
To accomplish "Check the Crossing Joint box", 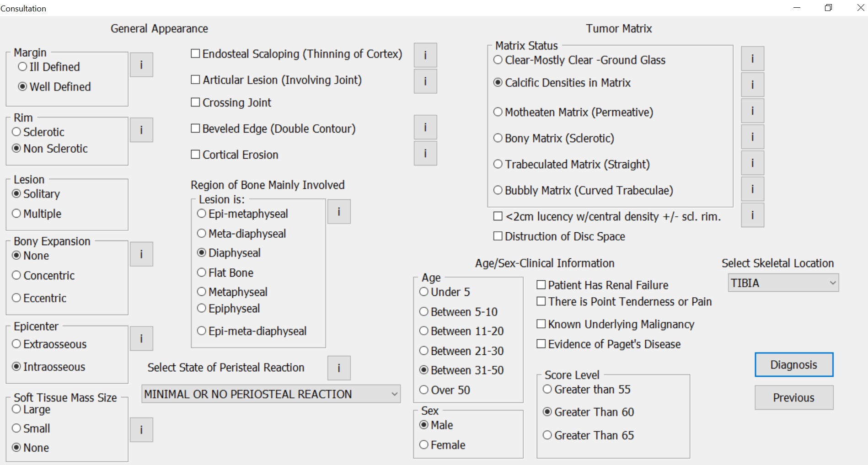I will coord(231,102).
